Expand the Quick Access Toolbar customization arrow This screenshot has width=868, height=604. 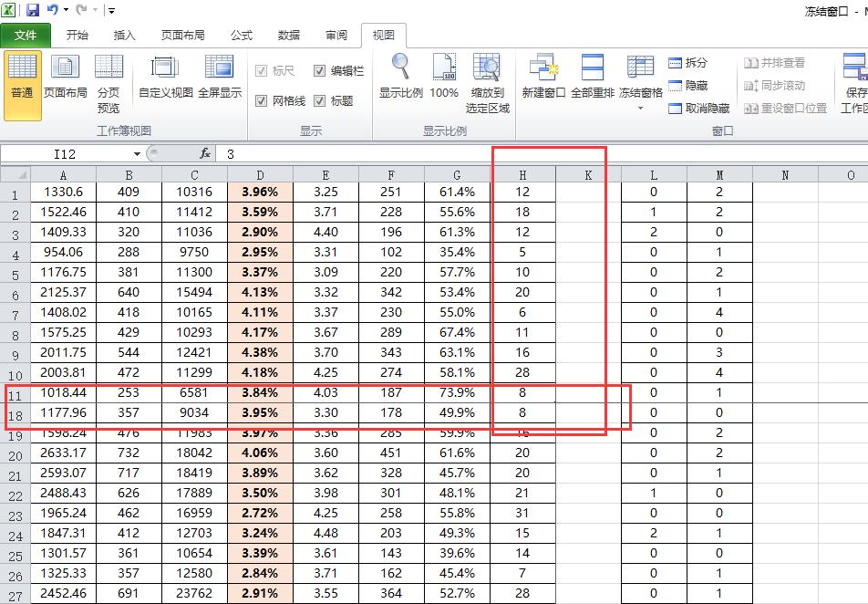[x=111, y=10]
